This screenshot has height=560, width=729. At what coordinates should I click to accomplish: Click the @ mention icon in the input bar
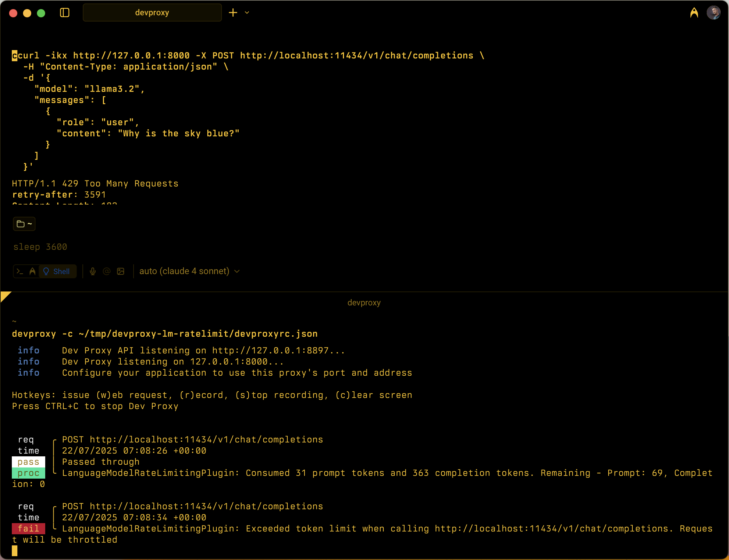coord(106,271)
